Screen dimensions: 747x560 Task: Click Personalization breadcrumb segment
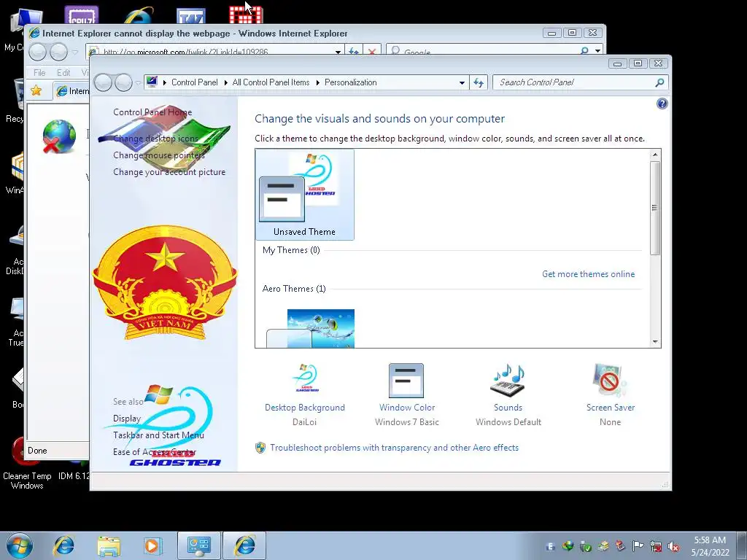tap(350, 82)
